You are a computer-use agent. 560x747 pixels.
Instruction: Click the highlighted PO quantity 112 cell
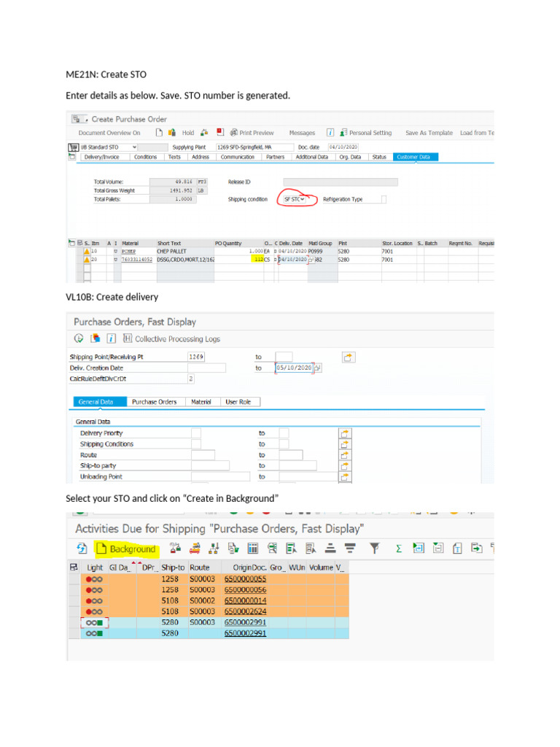pyautogui.click(x=257, y=260)
